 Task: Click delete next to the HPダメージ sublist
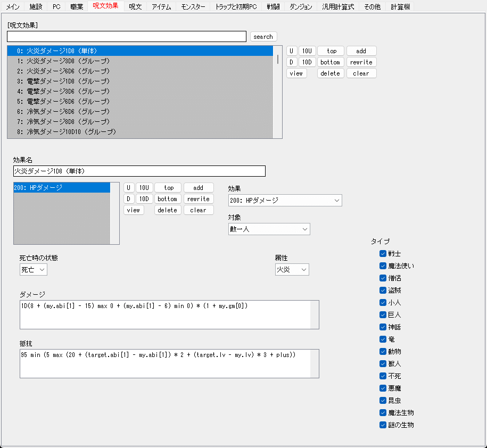click(168, 210)
